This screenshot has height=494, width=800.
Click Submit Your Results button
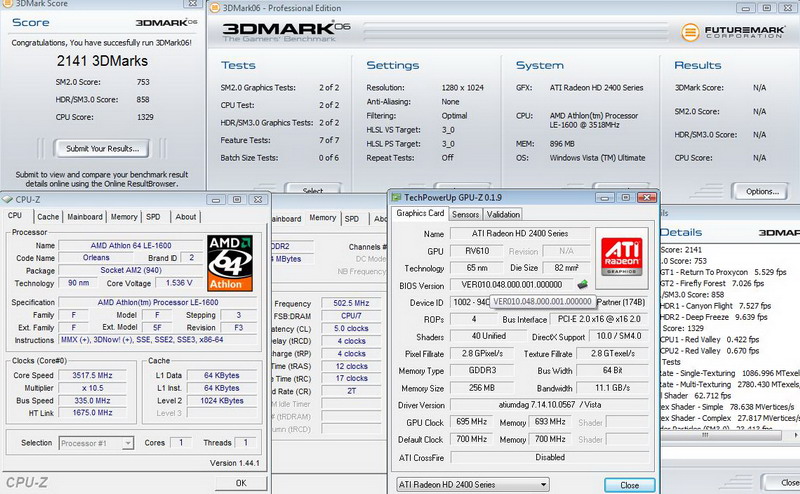tap(103, 149)
